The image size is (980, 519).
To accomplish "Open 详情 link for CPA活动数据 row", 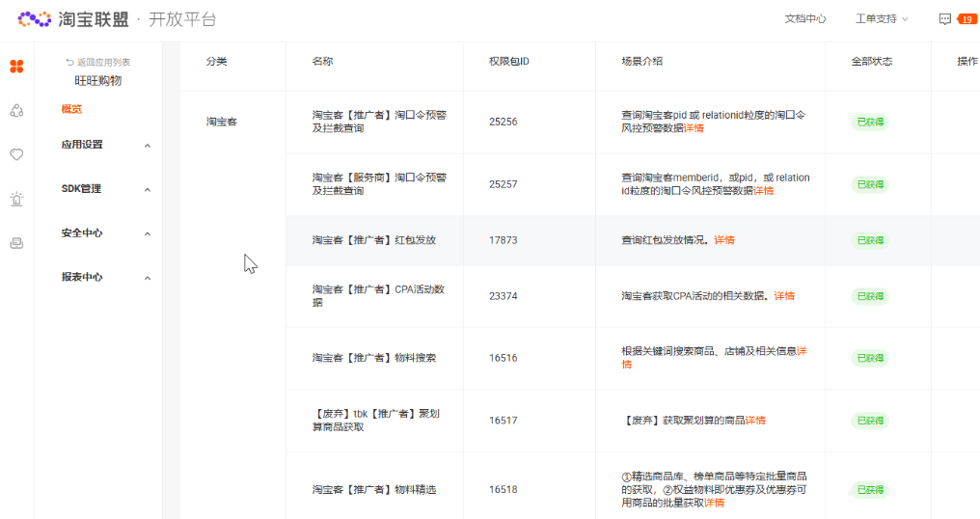I will point(784,296).
